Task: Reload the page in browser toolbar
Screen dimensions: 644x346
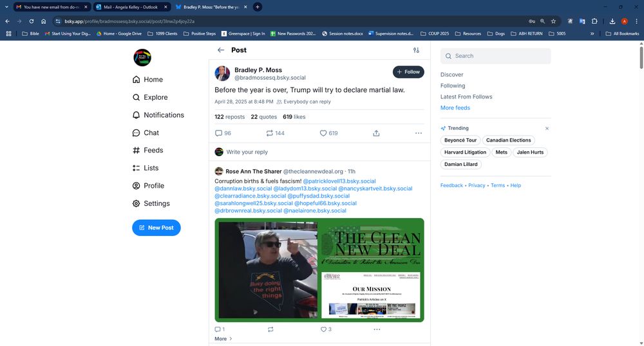Action: (31, 21)
